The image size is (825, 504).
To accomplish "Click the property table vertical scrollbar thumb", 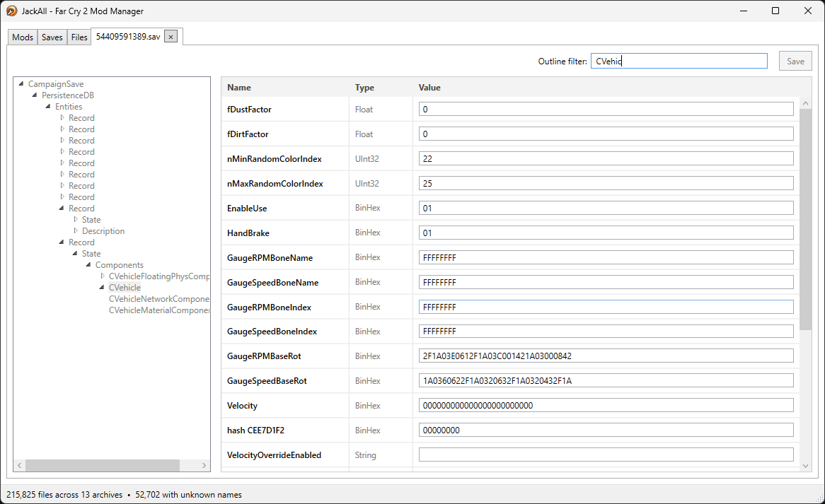I will point(805,219).
